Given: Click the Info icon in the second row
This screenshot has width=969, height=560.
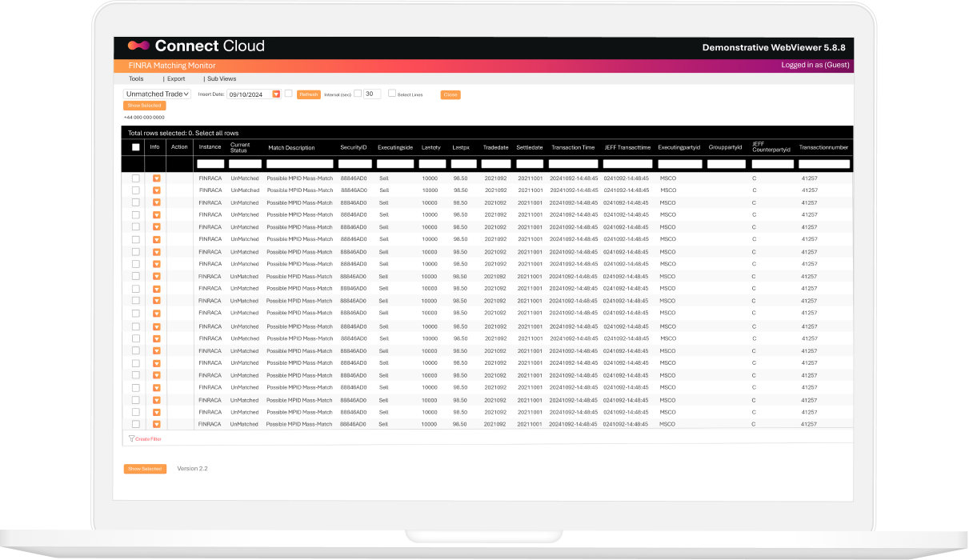Looking at the screenshot, I should [x=157, y=190].
